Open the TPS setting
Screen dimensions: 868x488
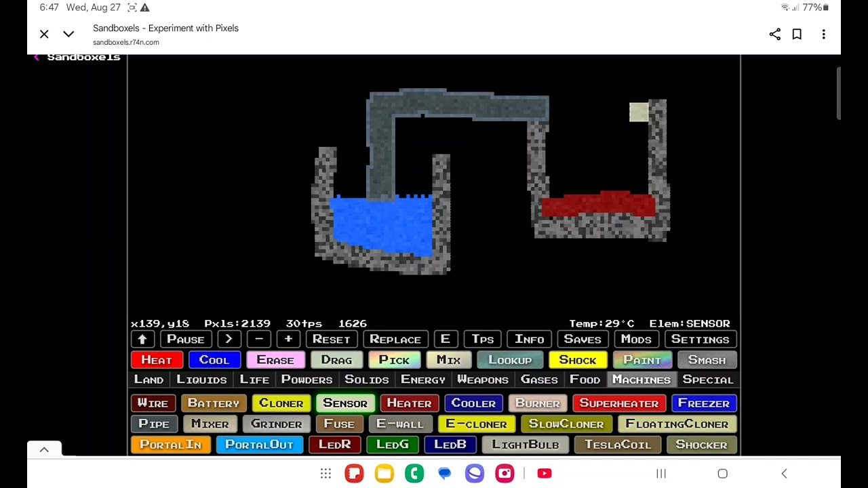[482, 340]
